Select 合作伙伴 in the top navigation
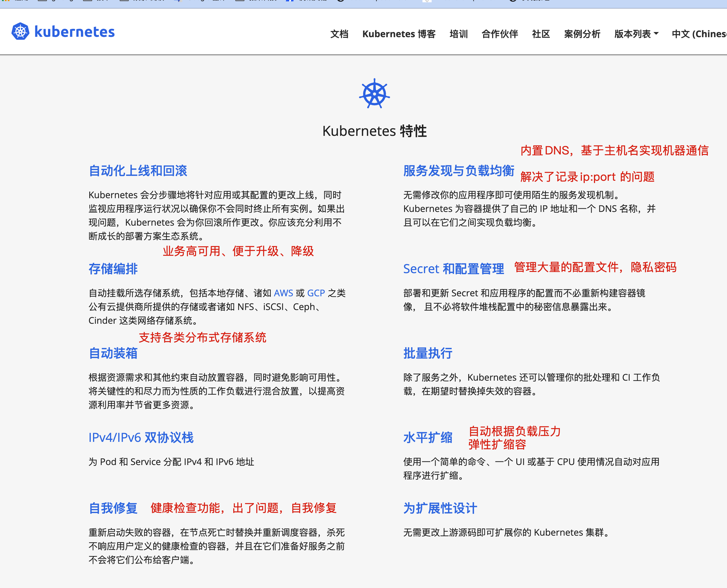Screen dimensions: 727x588 499,34
